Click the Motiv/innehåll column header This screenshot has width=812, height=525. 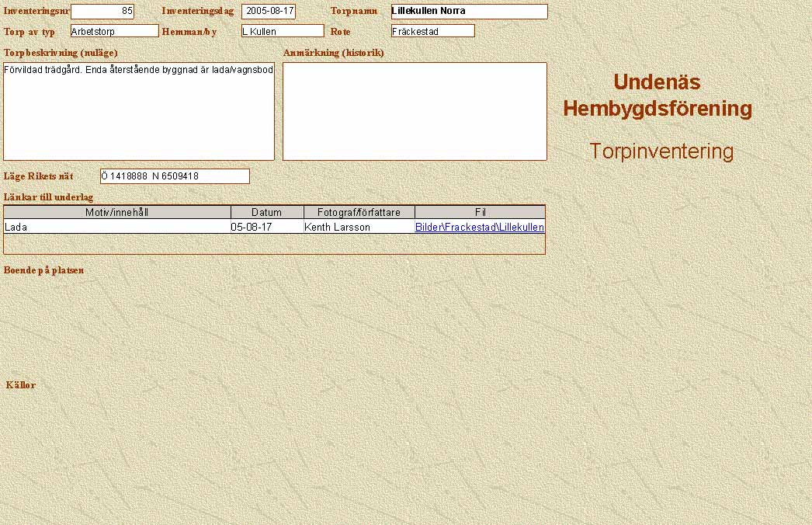(117, 212)
